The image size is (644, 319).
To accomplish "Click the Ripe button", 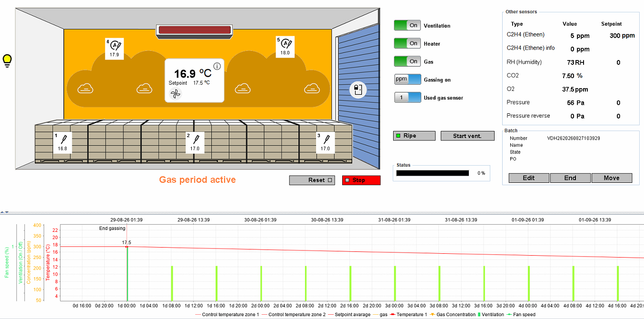I will pos(414,136).
